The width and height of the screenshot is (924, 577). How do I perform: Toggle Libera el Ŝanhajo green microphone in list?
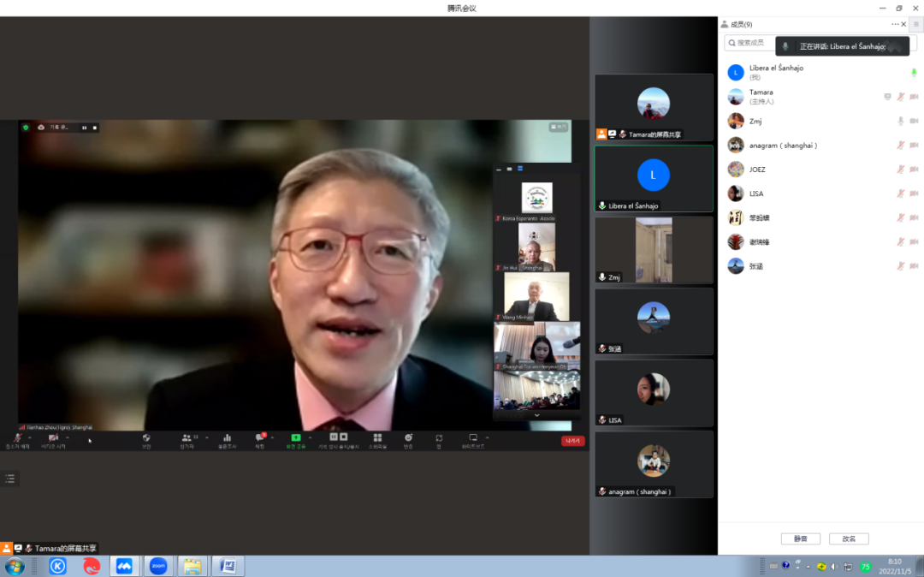pos(914,72)
